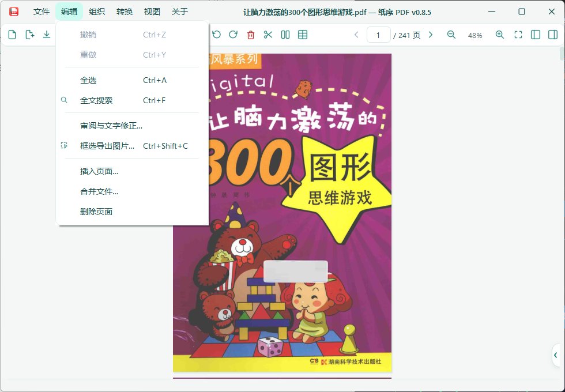
Task: Click the '/ 241 页' page count text
Action: (x=407, y=35)
